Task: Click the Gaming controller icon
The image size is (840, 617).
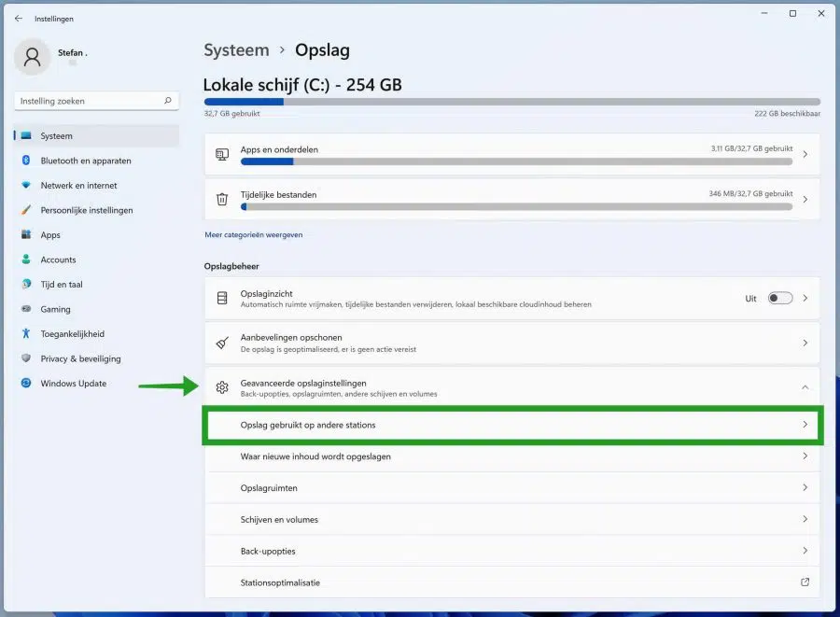Action: click(x=26, y=308)
